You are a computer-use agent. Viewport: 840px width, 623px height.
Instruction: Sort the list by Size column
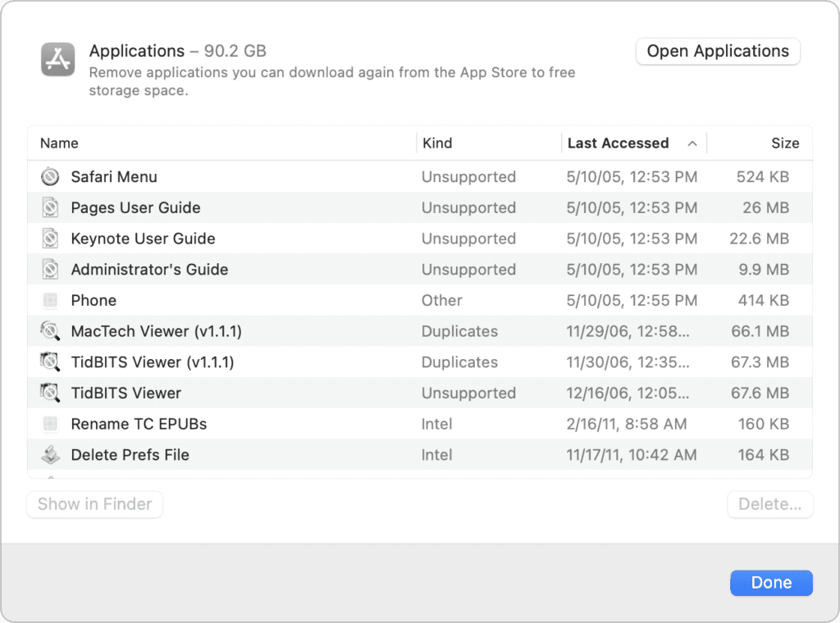pyautogui.click(x=785, y=143)
